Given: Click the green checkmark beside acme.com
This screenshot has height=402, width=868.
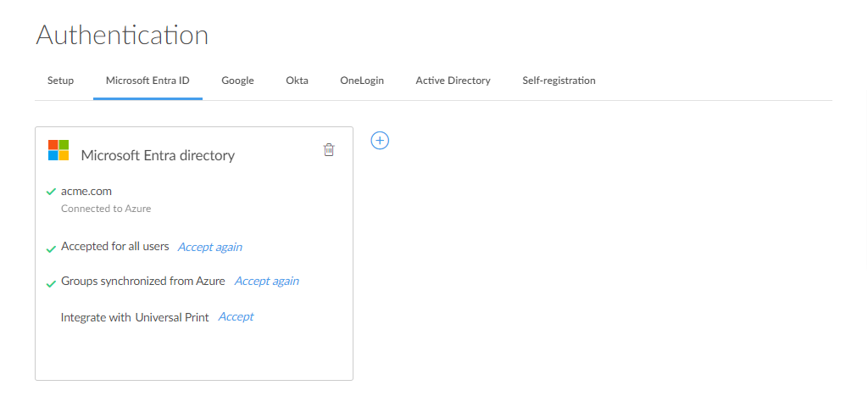Looking at the screenshot, I should [51, 193].
